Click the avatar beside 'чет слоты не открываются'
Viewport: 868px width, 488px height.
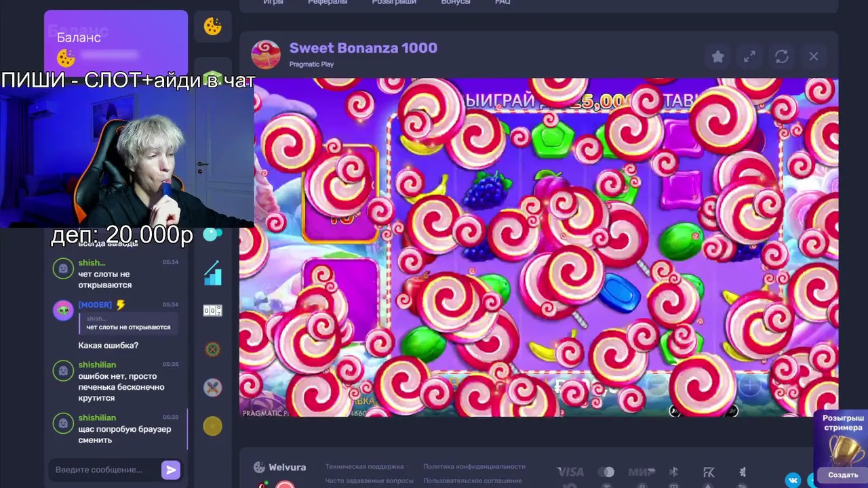[x=63, y=268]
